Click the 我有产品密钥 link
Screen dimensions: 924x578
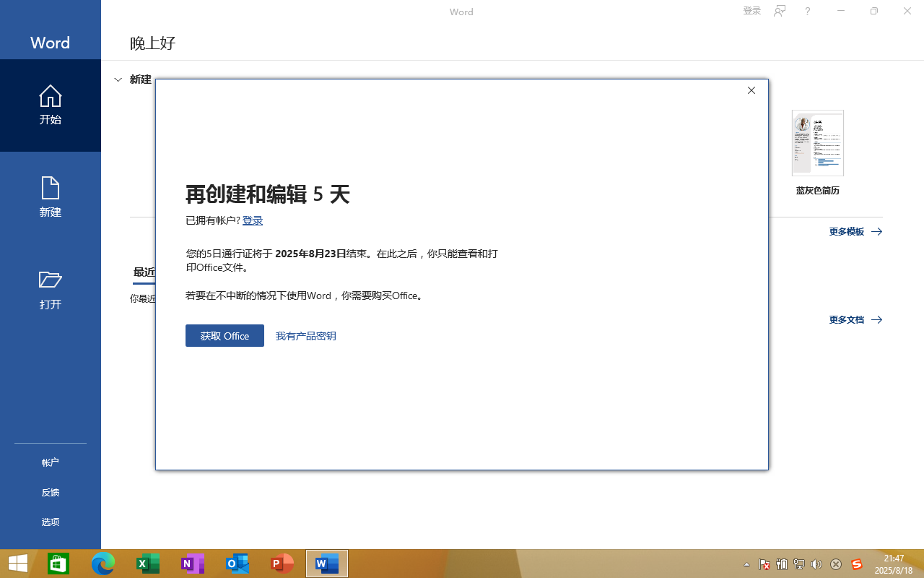305,336
